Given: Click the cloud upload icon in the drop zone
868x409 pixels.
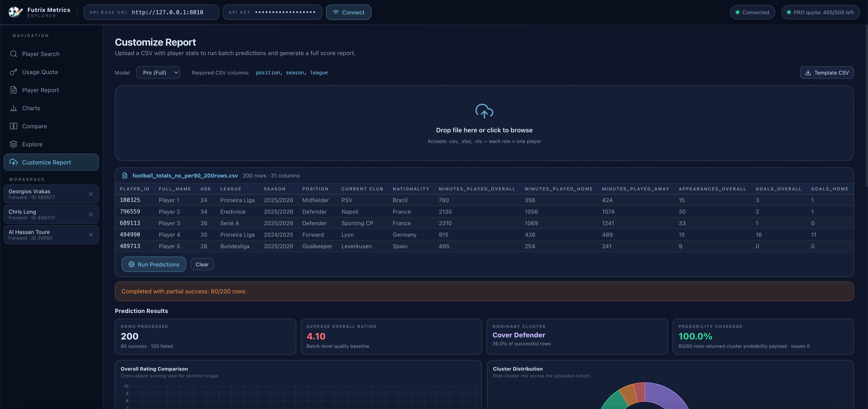Looking at the screenshot, I should (484, 111).
